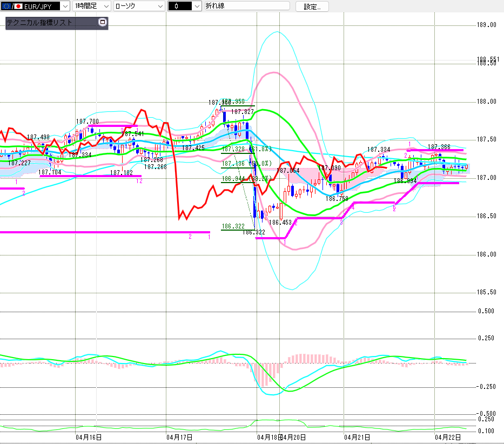Click the 04月21日 date marker
504x444 pixels.
357,437
